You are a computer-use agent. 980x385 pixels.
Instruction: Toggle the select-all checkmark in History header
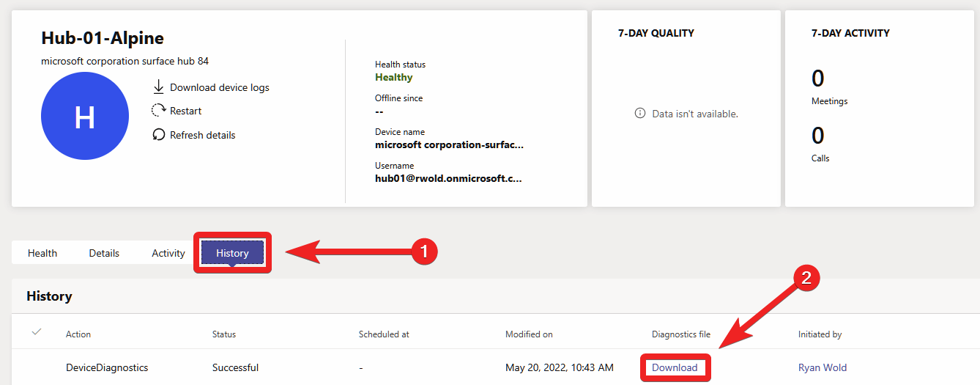coord(37,333)
